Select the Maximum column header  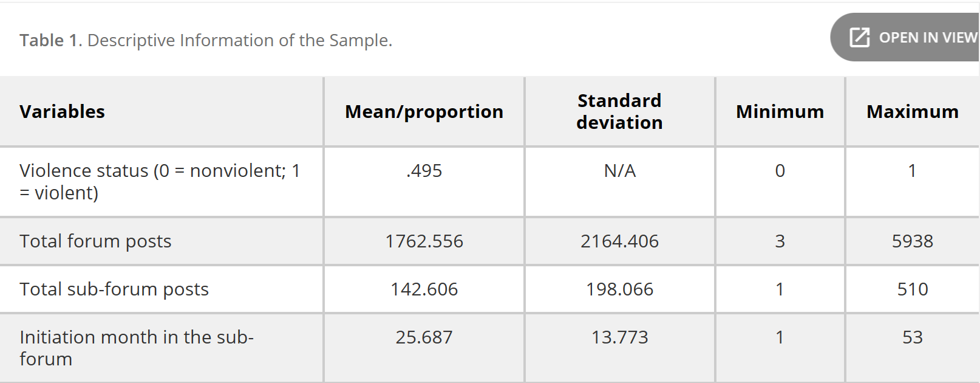point(912,112)
